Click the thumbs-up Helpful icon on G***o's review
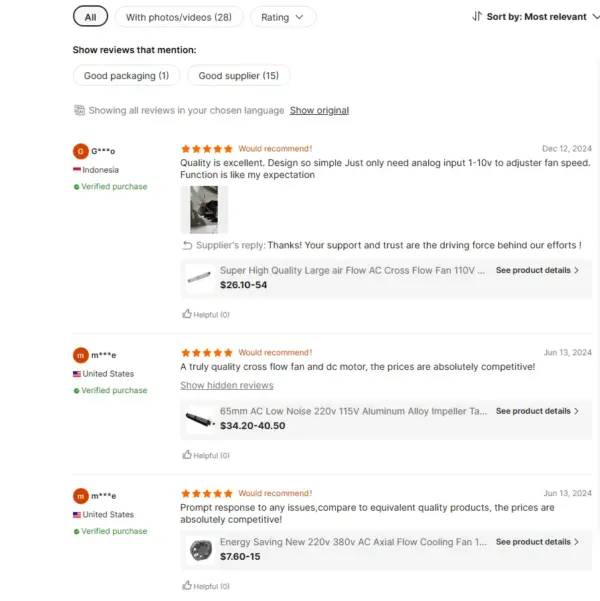The height and width of the screenshot is (601, 600). [187, 314]
